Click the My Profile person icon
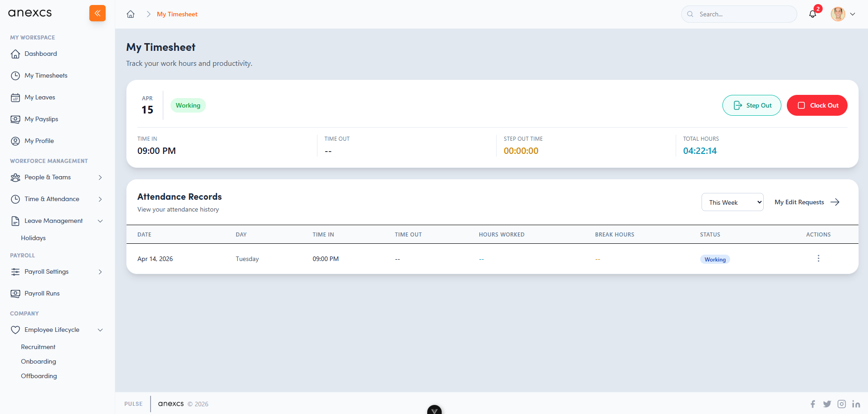Image resolution: width=868 pixels, height=414 pixels. (x=15, y=141)
